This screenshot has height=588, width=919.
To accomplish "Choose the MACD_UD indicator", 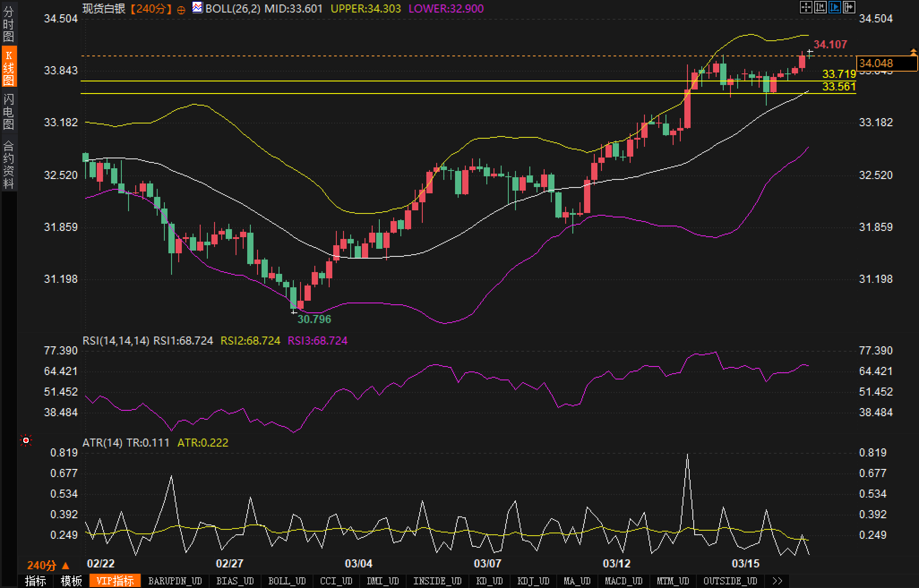I will coord(624,581).
